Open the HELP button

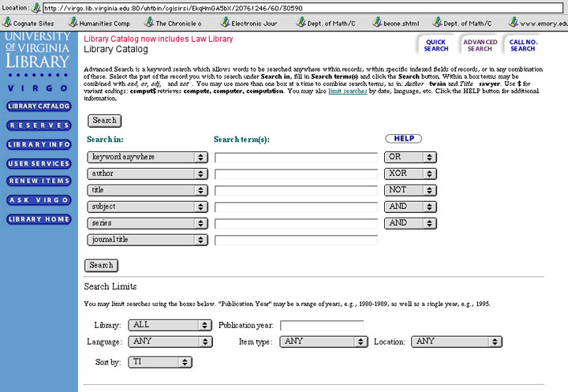404,138
